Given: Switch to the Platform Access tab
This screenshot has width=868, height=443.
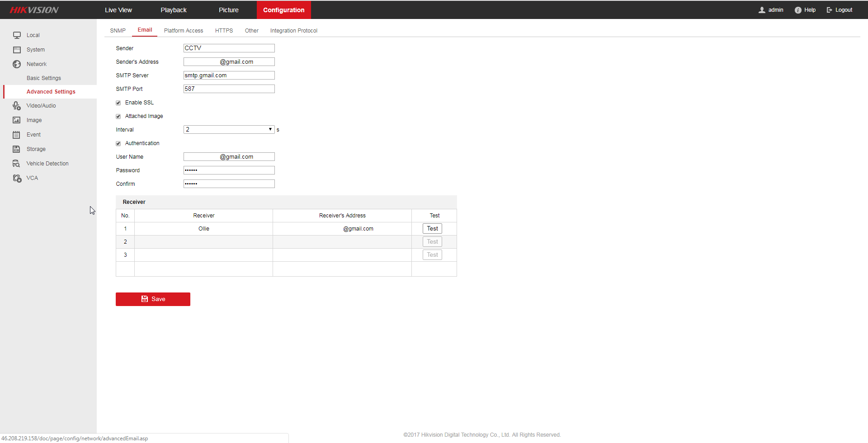Looking at the screenshot, I should click(184, 31).
